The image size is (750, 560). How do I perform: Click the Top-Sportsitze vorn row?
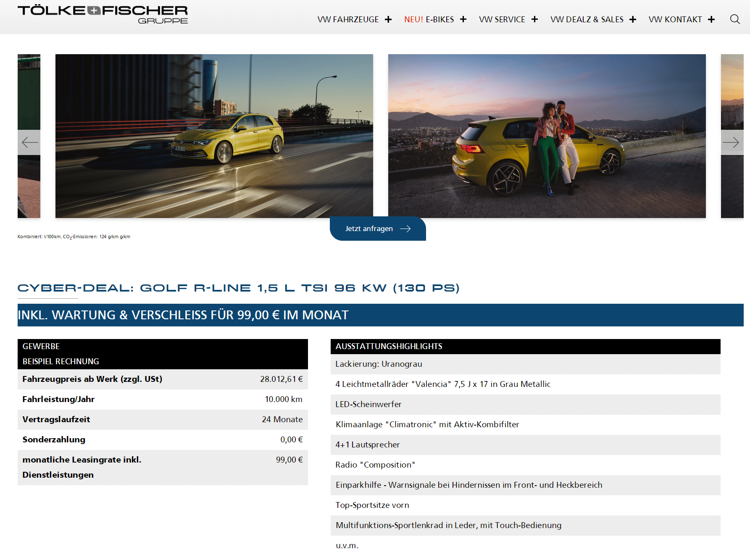tap(526, 505)
